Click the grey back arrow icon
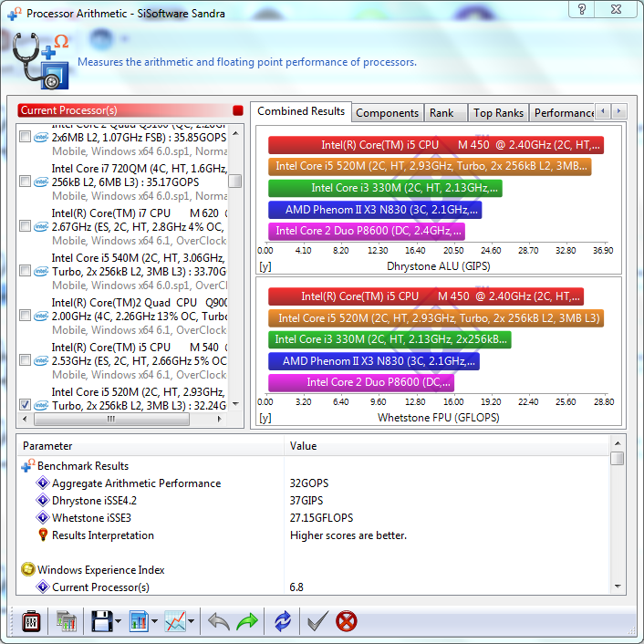Image resolution: width=644 pixels, height=644 pixels. pyautogui.click(x=219, y=621)
